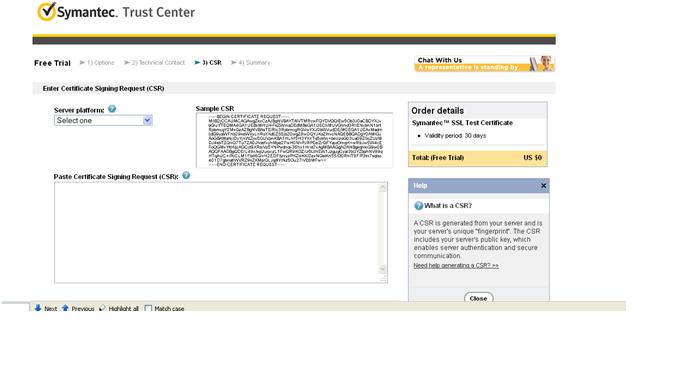Go to step 4) Summary
Image resolution: width=684 pixels, height=384 pixels.
[x=254, y=63]
